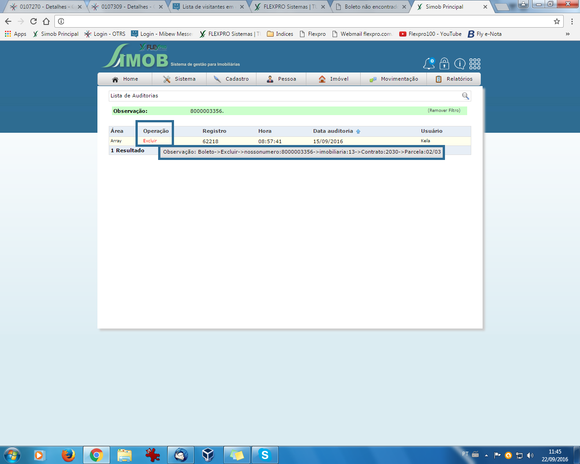Switch to Boleto não encontrado tab
This screenshot has width=580, height=464.
(x=371, y=7)
